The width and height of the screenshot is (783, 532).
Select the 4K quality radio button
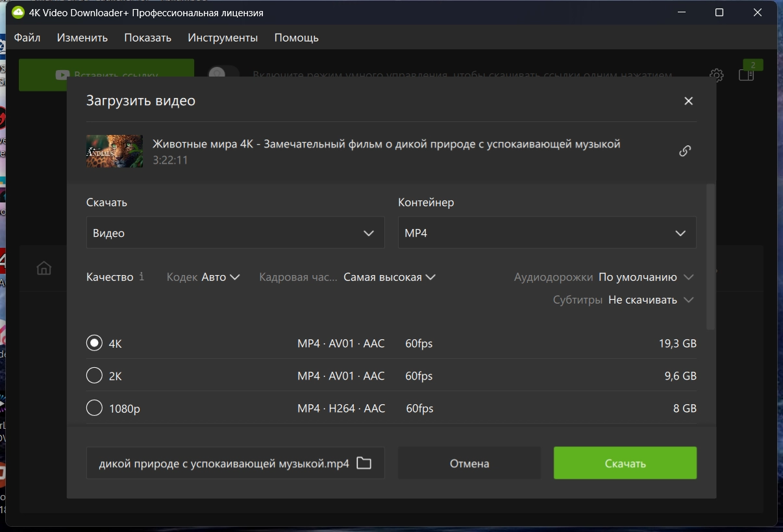pyautogui.click(x=95, y=343)
